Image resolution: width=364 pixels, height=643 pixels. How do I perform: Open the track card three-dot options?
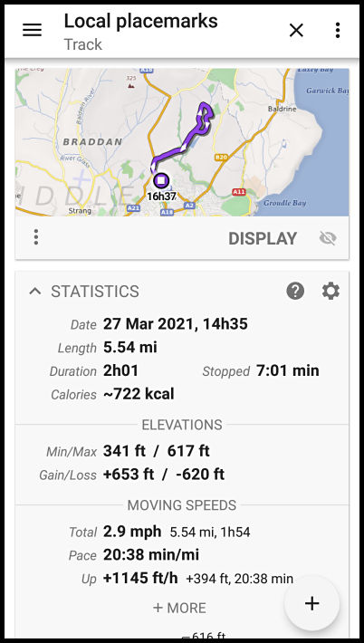coord(36,237)
